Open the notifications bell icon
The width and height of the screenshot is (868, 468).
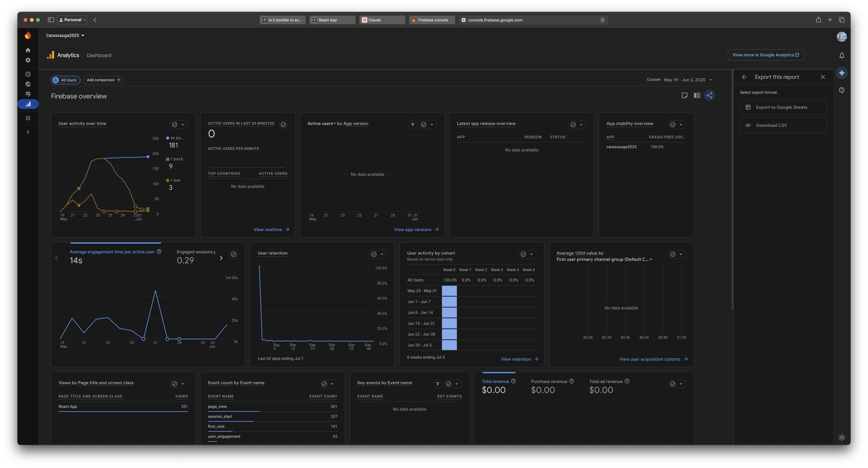(841, 55)
